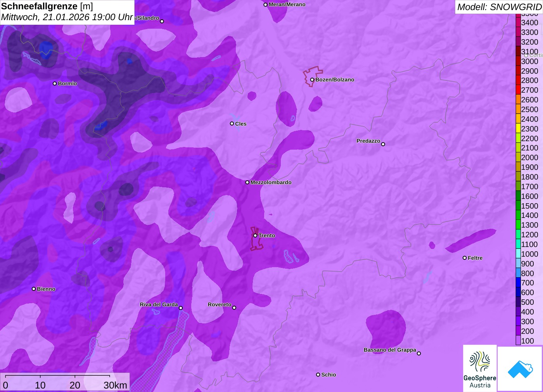Click the Bassano del Grappa label
The height and width of the screenshot is (392, 543).
(390, 350)
